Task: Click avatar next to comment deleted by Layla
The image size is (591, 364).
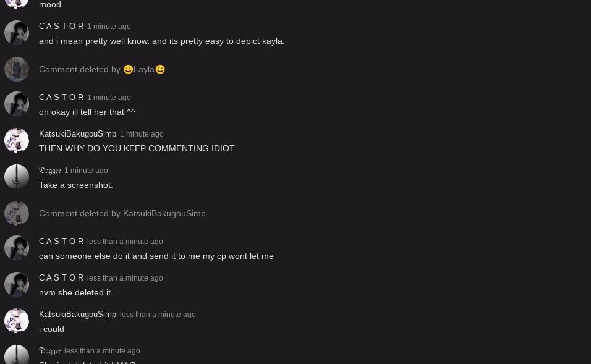Action: click(x=17, y=69)
